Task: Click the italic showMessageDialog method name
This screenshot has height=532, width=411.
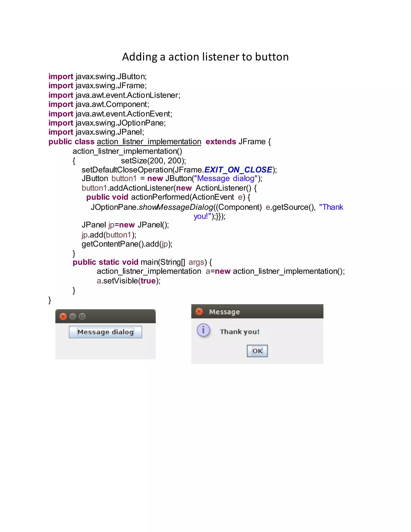Action: click(176, 207)
